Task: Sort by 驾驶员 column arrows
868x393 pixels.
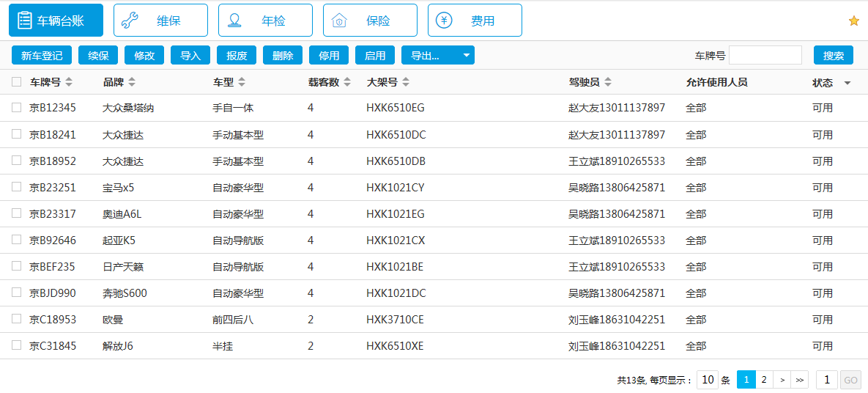Action: (607, 82)
